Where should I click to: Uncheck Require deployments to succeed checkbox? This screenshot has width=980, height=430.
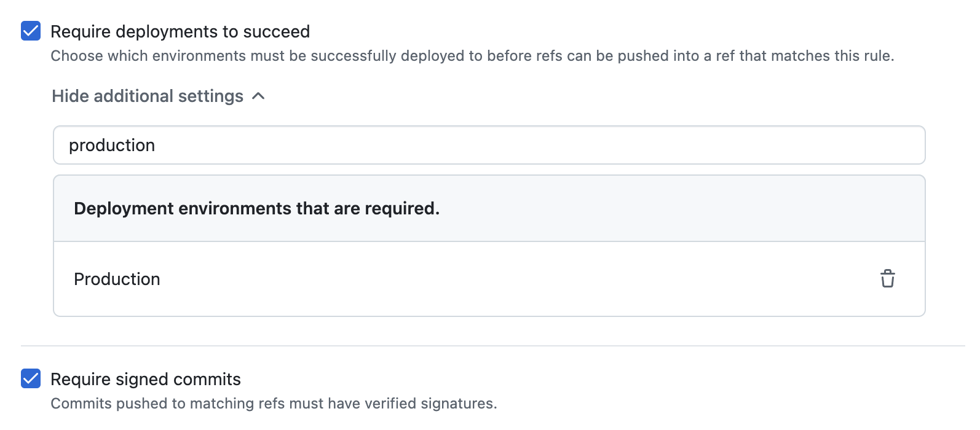(31, 31)
